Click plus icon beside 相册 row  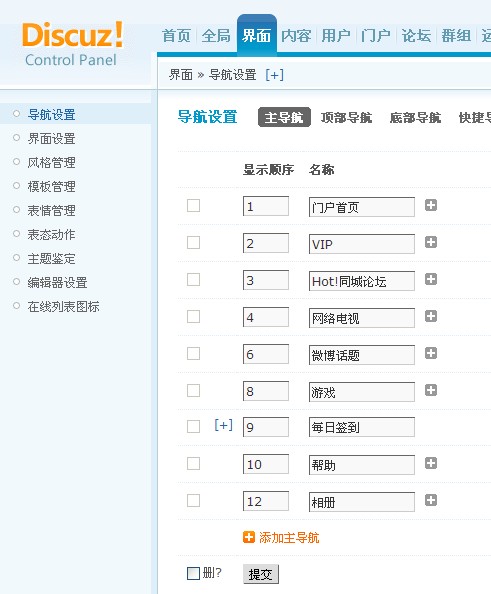(x=431, y=500)
